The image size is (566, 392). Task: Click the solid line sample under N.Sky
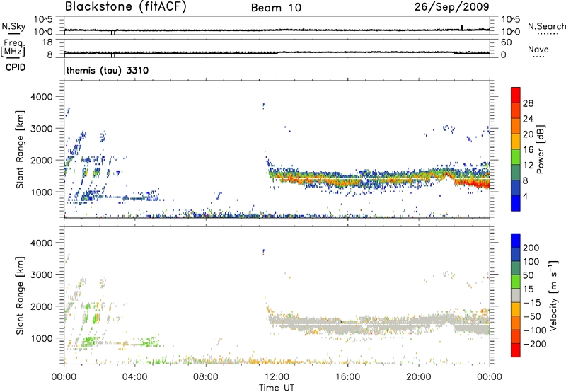click(13, 33)
